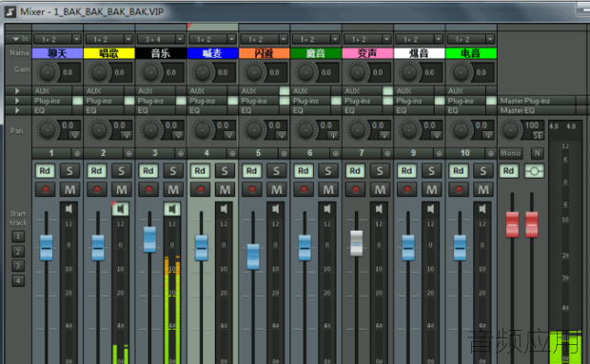
Task: Open the input dropdown of channel 1
Action: point(76,39)
